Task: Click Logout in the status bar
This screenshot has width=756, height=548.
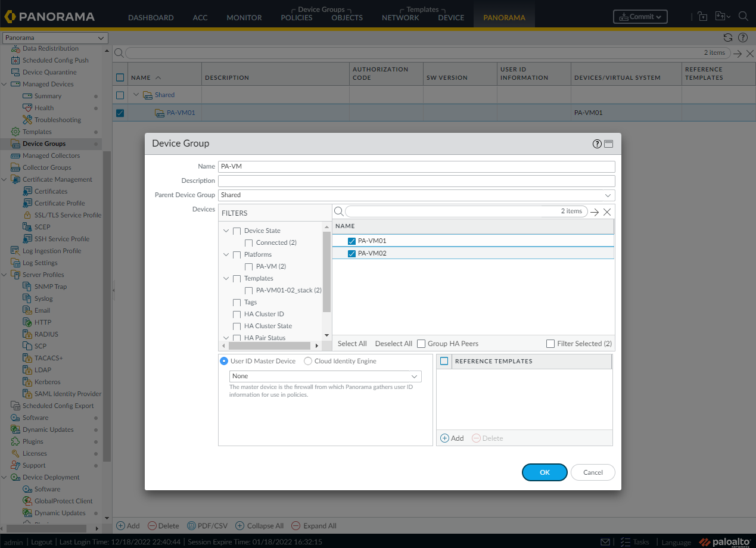Action: [42, 542]
